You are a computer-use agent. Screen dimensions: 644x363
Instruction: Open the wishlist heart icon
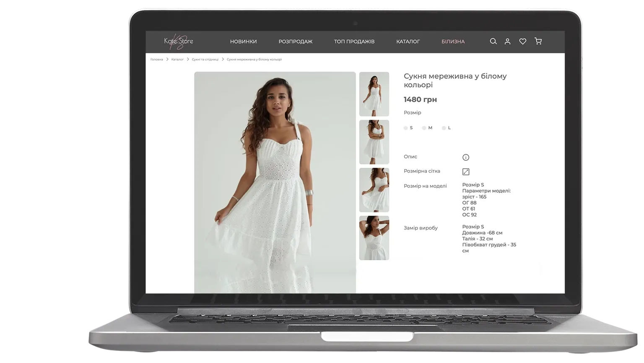pyautogui.click(x=522, y=41)
